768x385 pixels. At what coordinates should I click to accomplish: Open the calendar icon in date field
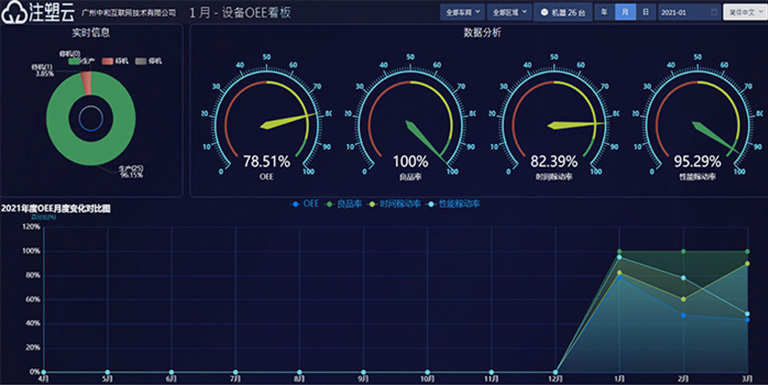click(x=714, y=12)
